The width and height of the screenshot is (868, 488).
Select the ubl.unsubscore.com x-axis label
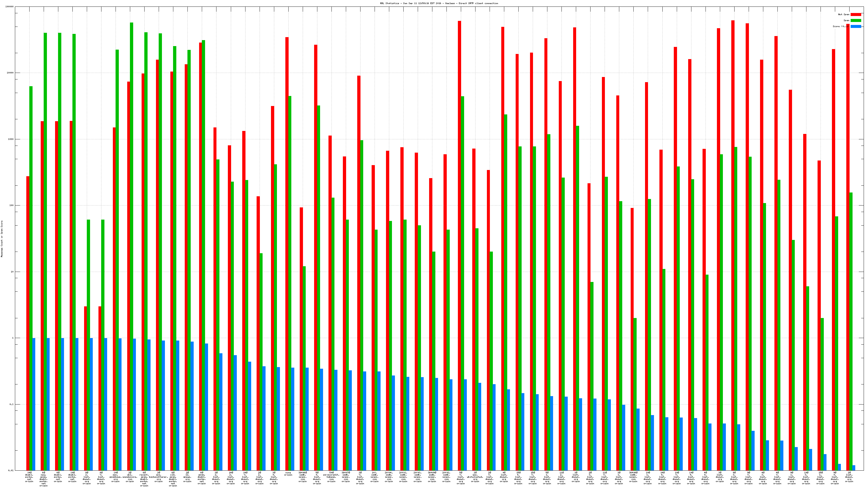coord(130,477)
